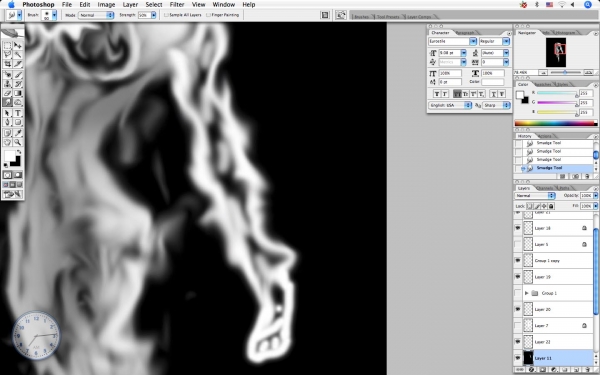Open the font family dropdown
Image resolution: width=600 pixels, height=375 pixels.
473,41
